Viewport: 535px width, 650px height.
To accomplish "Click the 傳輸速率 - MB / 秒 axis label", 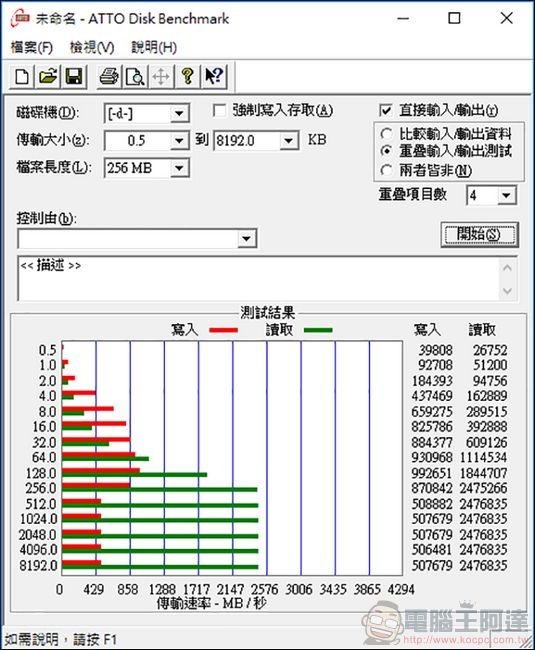I will [x=211, y=603].
